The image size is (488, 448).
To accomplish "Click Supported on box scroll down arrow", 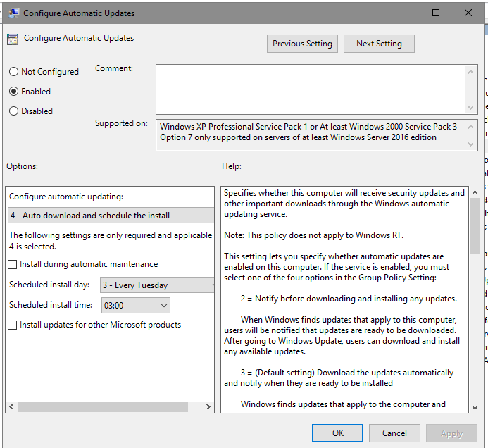I will click(470, 144).
